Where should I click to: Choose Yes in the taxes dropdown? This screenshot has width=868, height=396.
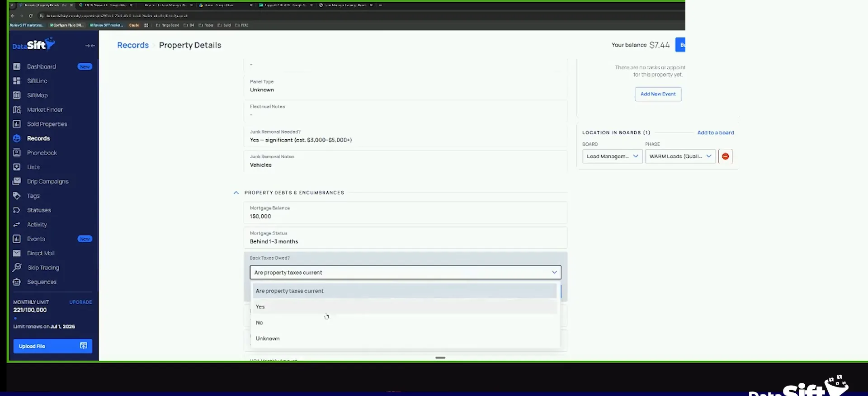pyautogui.click(x=405, y=306)
